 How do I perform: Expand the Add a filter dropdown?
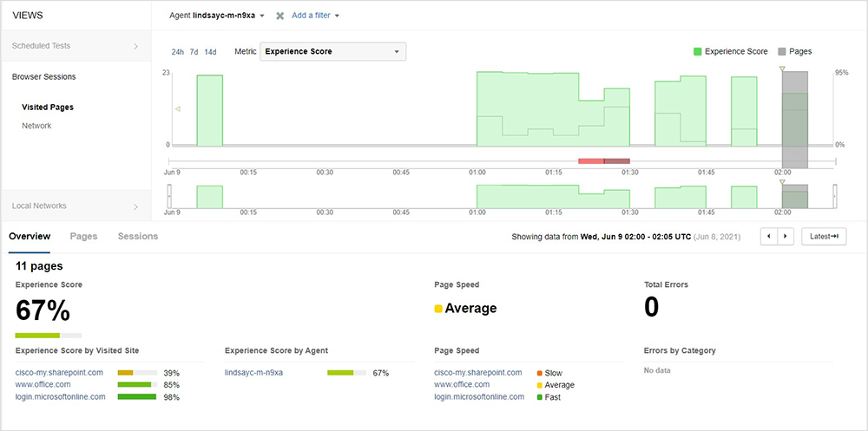[315, 16]
